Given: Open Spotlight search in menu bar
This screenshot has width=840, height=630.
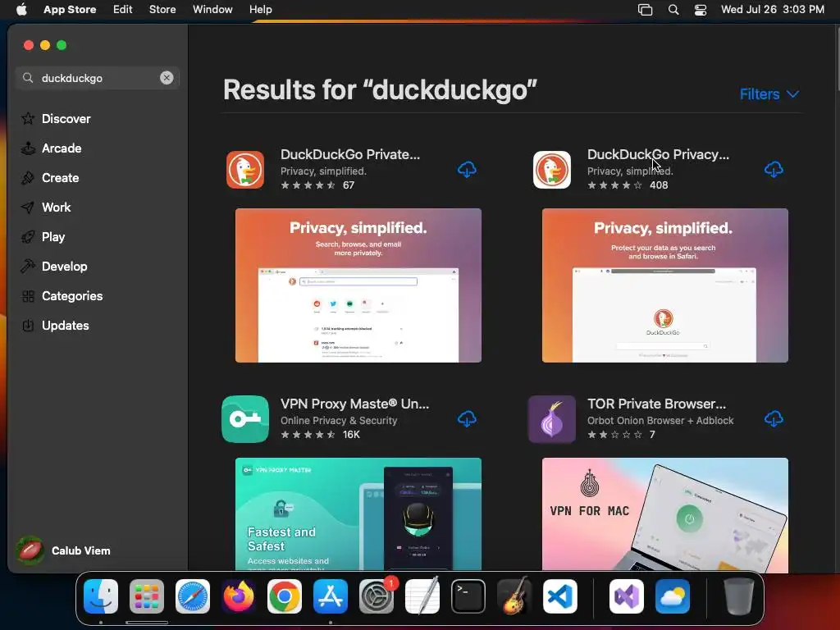Looking at the screenshot, I should (673, 10).
